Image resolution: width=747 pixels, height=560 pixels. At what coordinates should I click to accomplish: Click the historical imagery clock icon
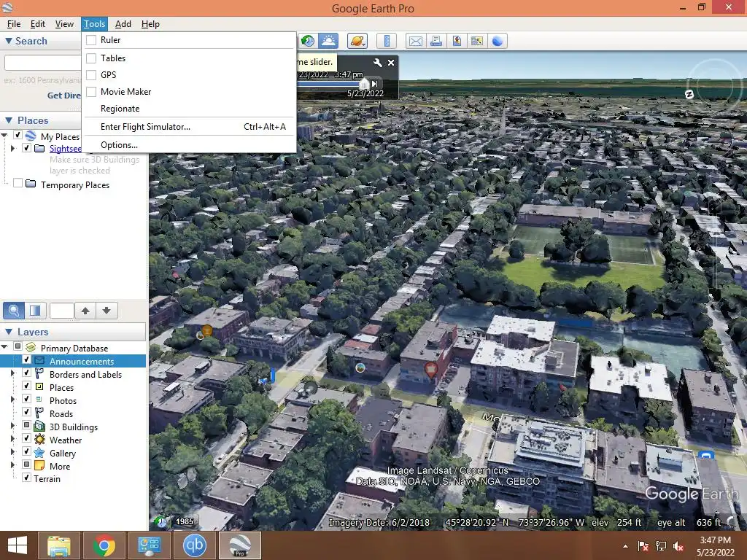[308, 41]
